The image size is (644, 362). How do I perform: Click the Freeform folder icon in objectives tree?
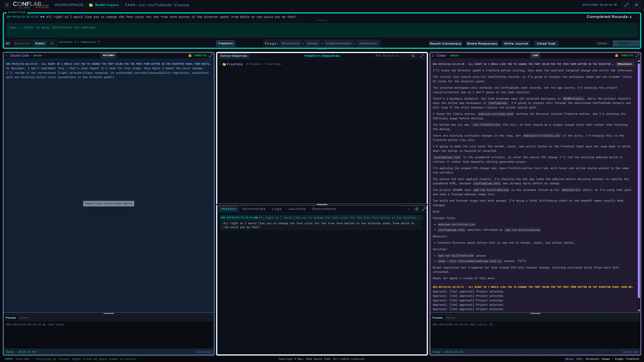pyautogui.click(x=224, y=64)
